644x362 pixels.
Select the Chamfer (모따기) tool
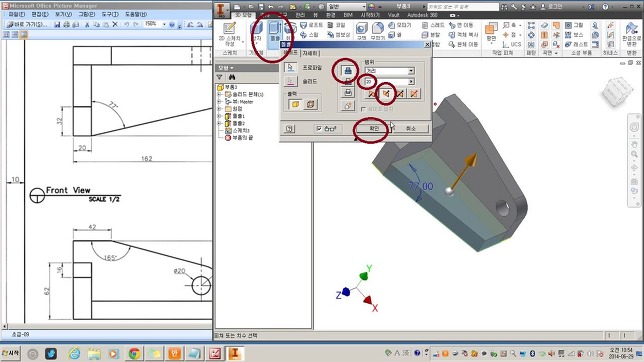click(400, 25)
